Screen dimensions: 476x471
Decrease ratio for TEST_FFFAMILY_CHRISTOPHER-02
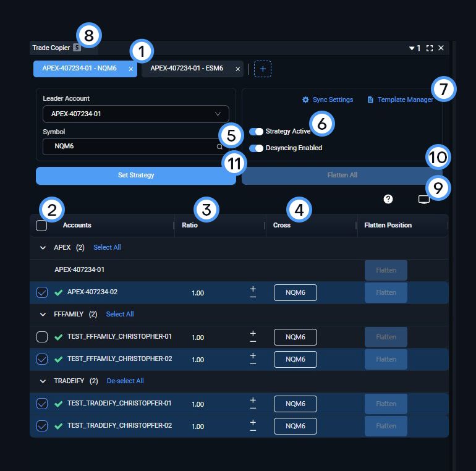(253, 363)
